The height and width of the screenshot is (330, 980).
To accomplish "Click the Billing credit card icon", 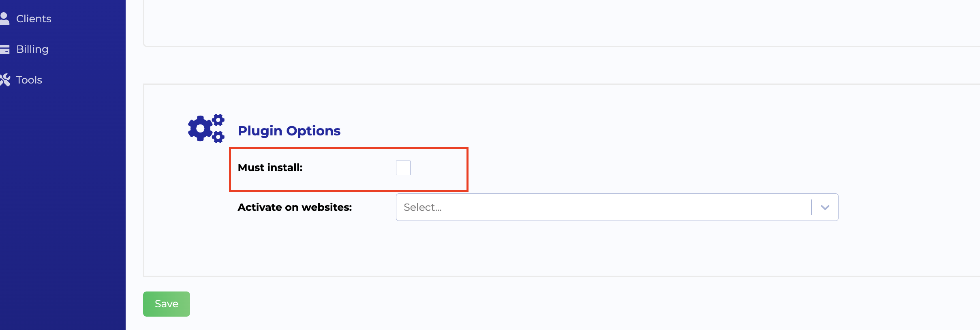I will click(x=4, y=49).
